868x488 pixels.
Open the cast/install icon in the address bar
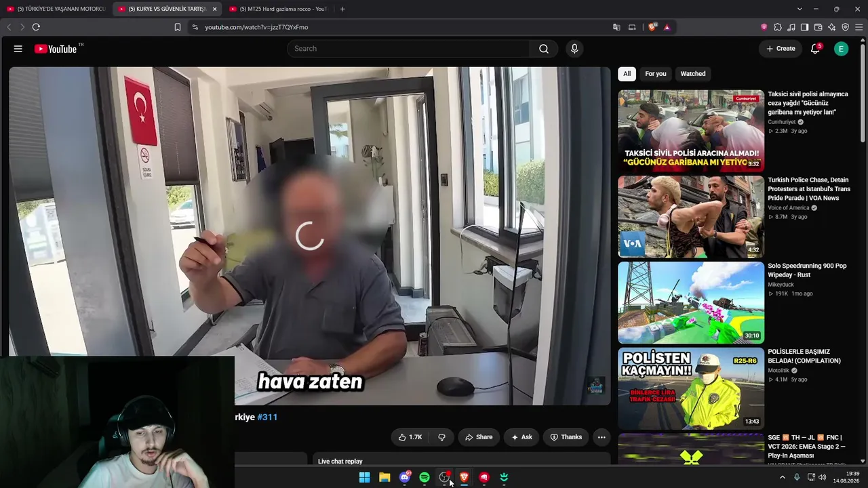(632, 27)
